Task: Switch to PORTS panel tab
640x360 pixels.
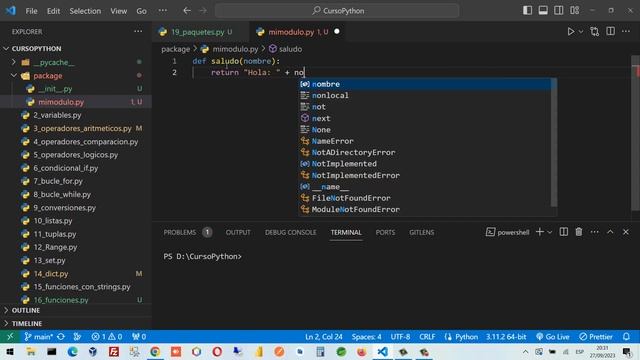Action: point(385,232)
